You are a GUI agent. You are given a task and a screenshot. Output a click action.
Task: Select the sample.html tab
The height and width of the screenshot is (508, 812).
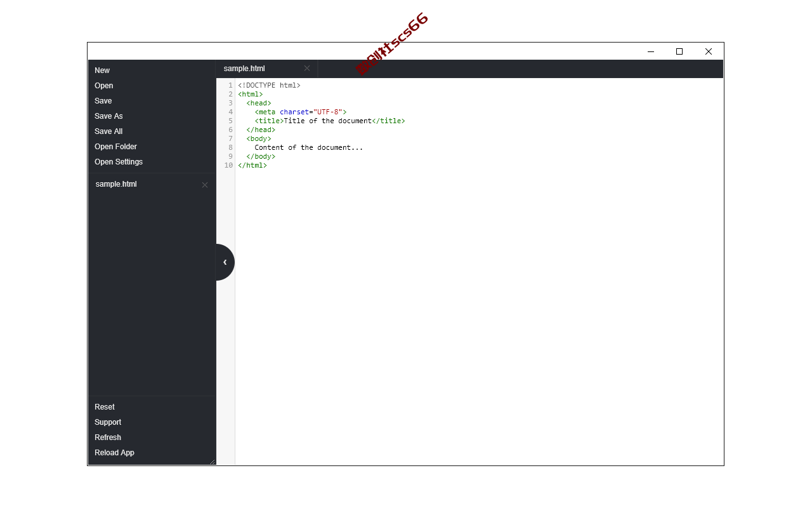[x=266, y=69]
